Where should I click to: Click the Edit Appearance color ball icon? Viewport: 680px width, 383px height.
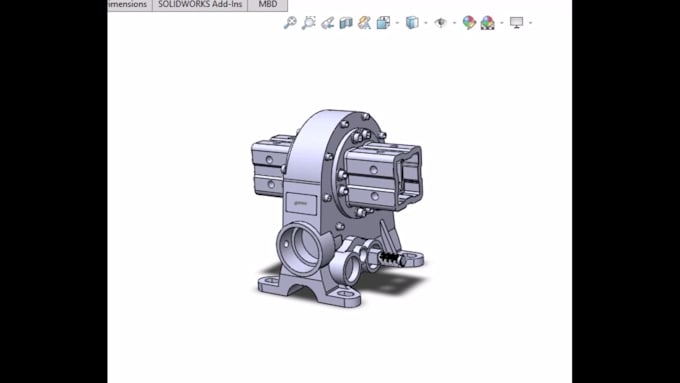(469, 23)
